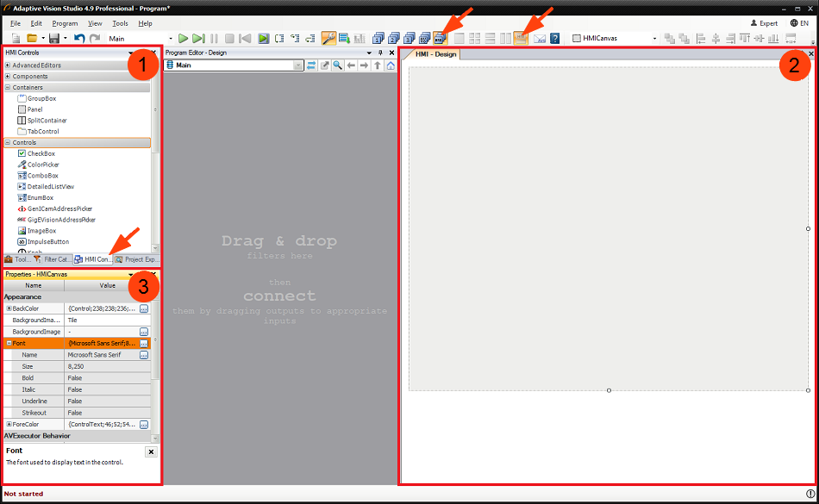819x504 pixels.
Task: Open the BackColor value editor
Action: click(x=144, y=308)
